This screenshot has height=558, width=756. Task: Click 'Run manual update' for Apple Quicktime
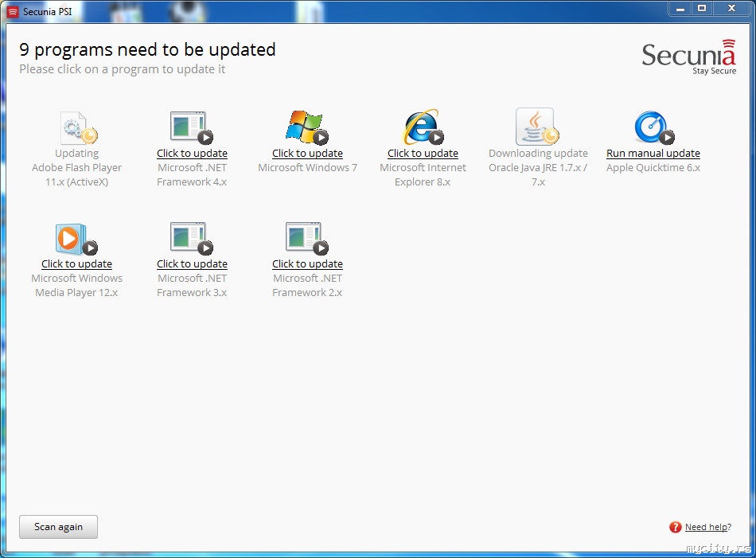(653, 154)
